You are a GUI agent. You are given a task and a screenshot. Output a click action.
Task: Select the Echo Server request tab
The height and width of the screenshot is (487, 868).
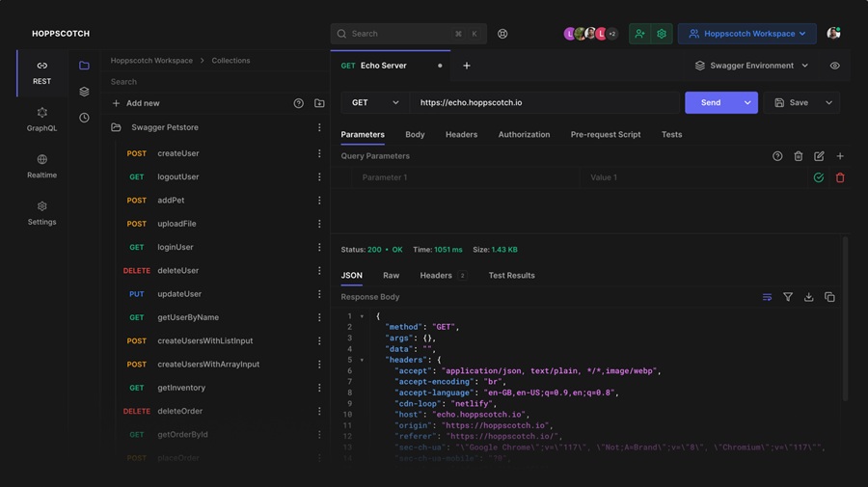391,66
